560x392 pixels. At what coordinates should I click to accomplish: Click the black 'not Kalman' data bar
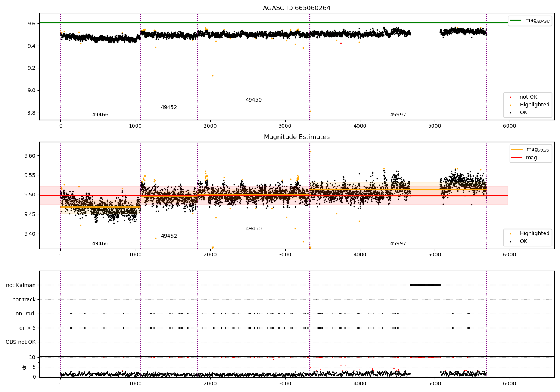pyautogui.click(x=425, y=285)
